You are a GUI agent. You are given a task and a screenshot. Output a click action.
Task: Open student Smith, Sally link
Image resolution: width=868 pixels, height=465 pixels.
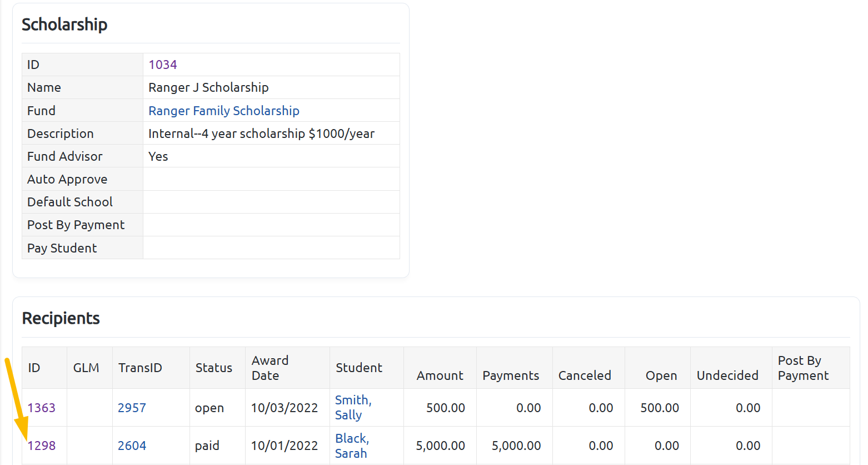coord(353,408)
